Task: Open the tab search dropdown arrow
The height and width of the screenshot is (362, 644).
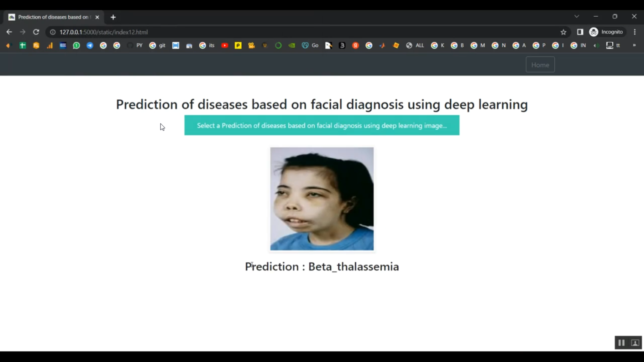Action: (577, 16)
